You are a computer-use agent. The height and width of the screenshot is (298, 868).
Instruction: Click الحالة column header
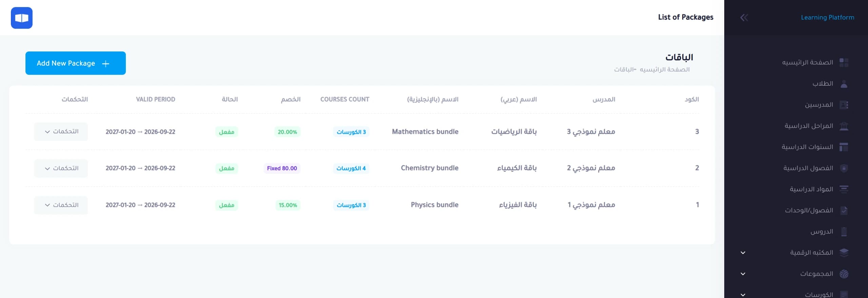[230, 100]
